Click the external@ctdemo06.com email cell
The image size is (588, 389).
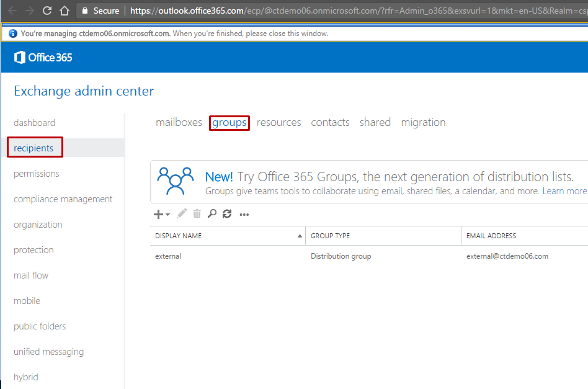(x=507, y=256)
